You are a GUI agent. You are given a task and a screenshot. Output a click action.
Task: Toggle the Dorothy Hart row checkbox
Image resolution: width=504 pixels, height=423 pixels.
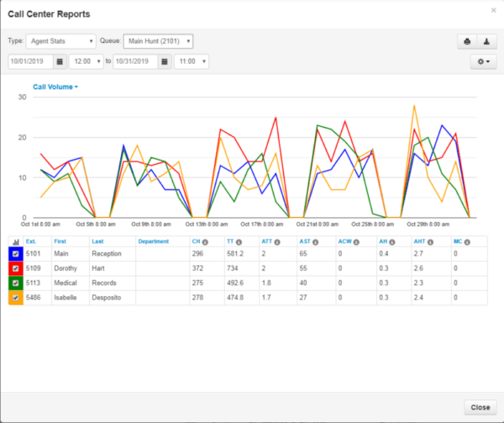click(15, 268)
